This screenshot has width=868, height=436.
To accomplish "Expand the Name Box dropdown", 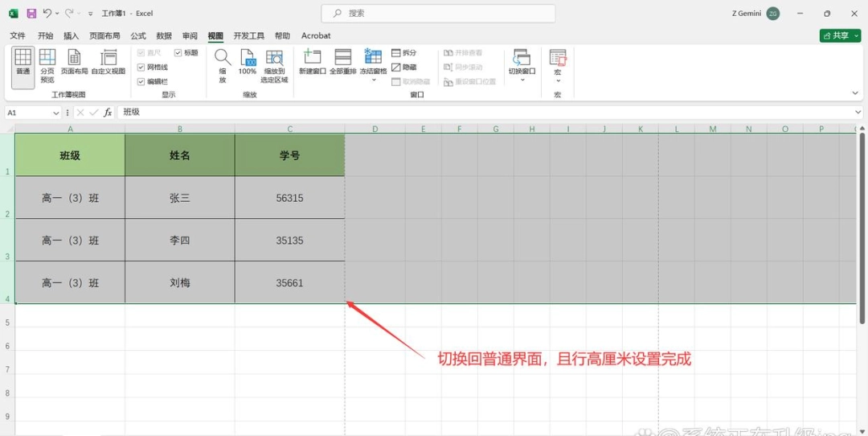I will pyautogui.click(x=56, y=113).
